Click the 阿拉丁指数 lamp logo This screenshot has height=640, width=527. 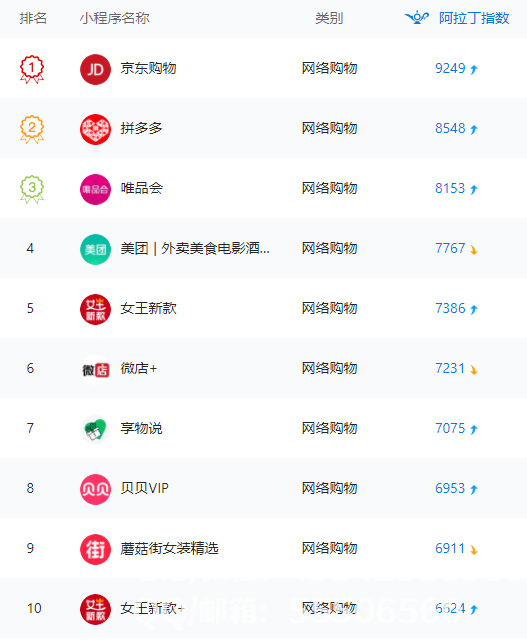tap(417, 18)
